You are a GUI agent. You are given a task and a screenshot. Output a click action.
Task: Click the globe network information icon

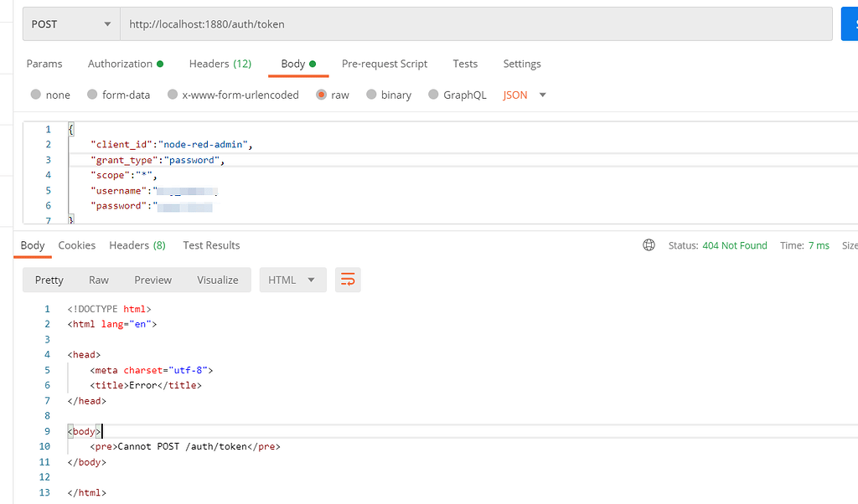click(649, 244)
